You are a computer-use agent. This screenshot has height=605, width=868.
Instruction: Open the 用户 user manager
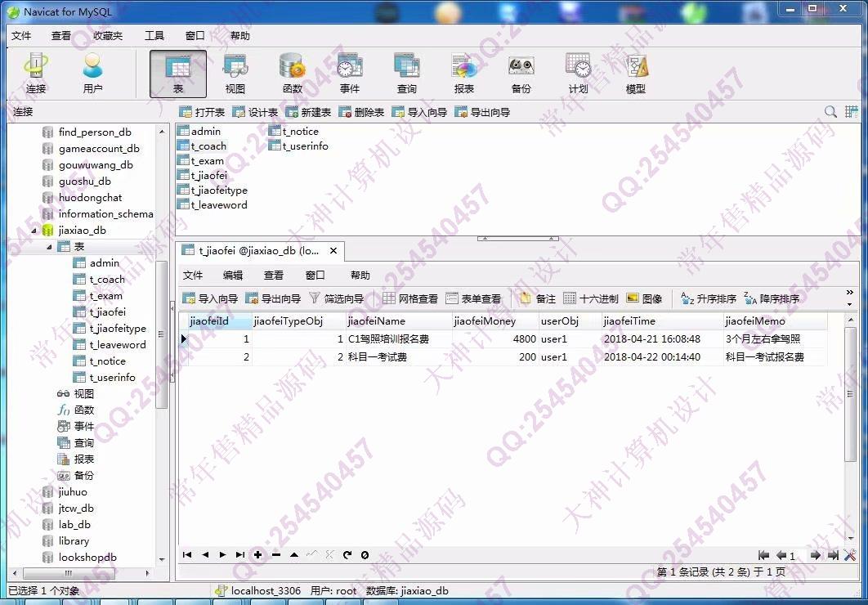92,74
